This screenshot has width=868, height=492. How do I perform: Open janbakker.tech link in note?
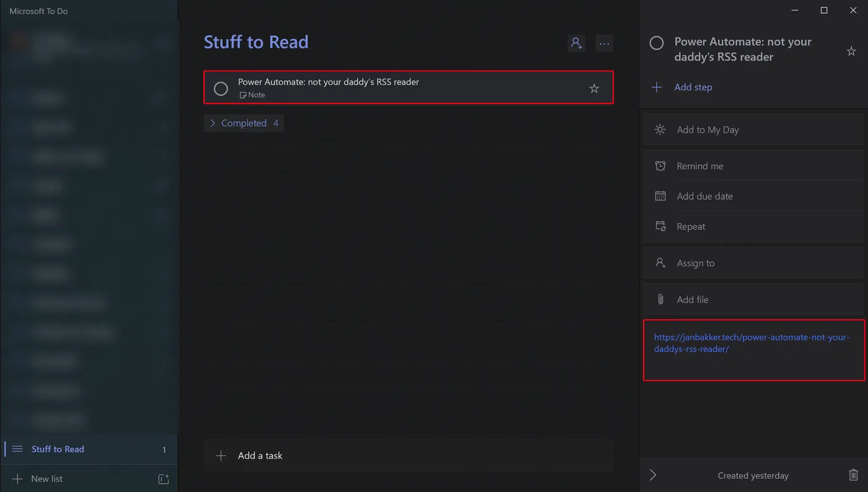[751, 343]
